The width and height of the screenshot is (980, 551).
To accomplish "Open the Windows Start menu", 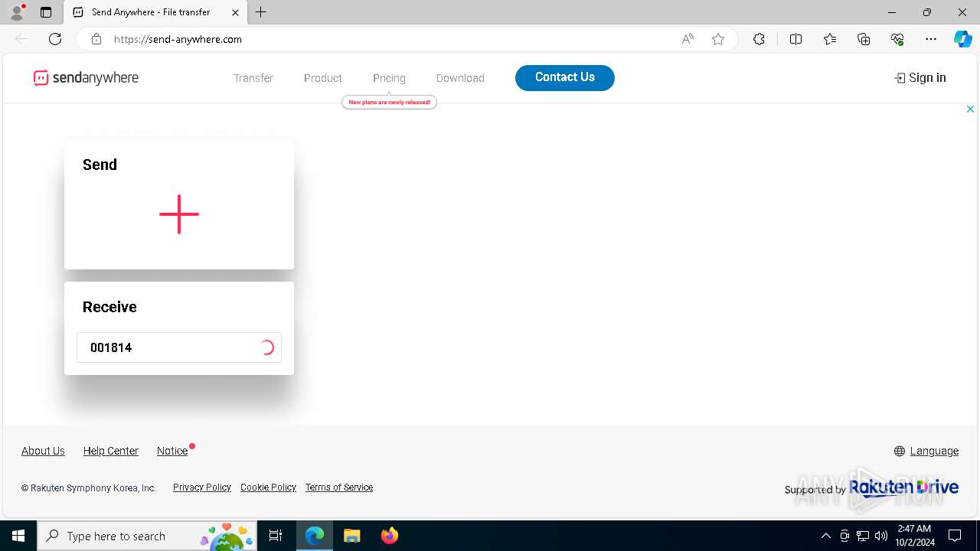I will click(18, 536).
